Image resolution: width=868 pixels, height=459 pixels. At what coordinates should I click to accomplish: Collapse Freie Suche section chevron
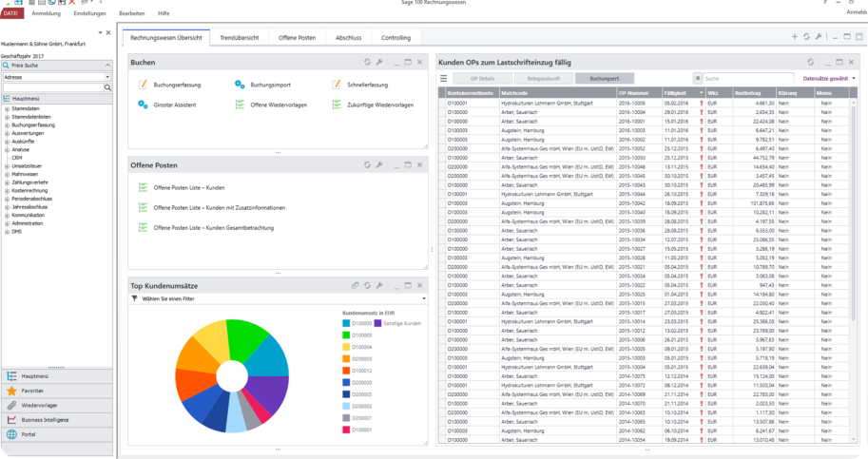click(107, 66)
